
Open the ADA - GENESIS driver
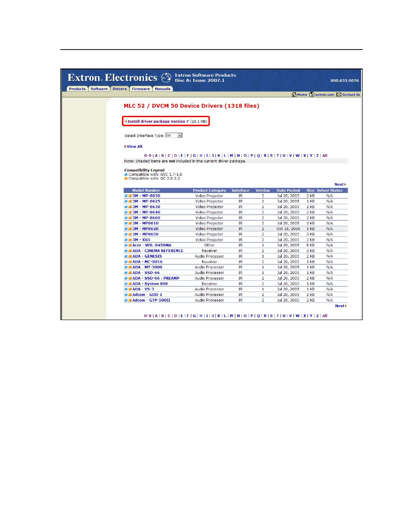tap(147, 256)
